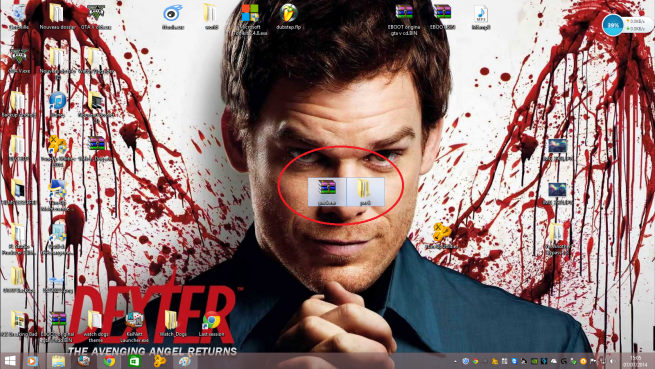Screen dimensions: 655x369
Task: Open the Windows Store taskbar icon
Action: click(x=134, y=361)
